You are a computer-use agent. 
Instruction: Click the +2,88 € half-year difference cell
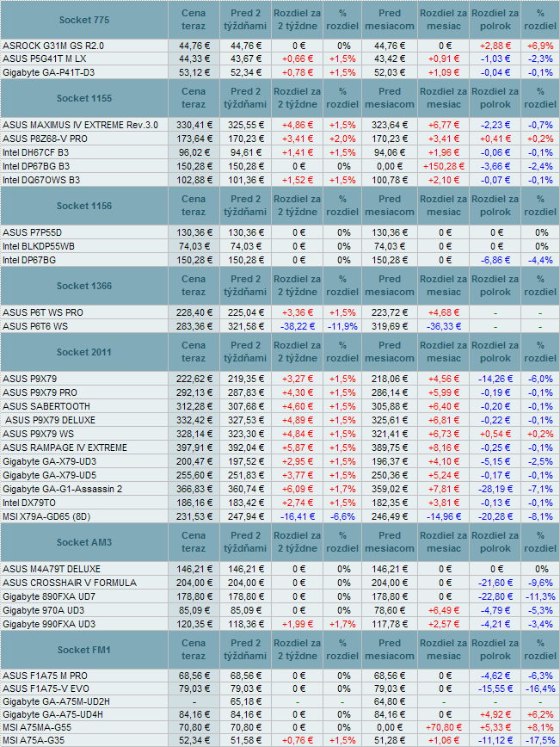495,46
